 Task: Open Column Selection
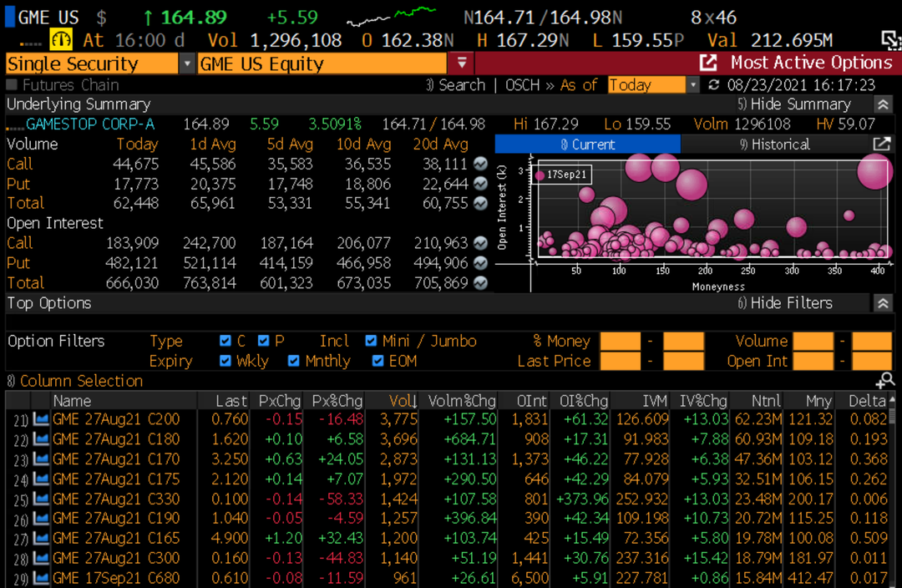coord(75,381)
